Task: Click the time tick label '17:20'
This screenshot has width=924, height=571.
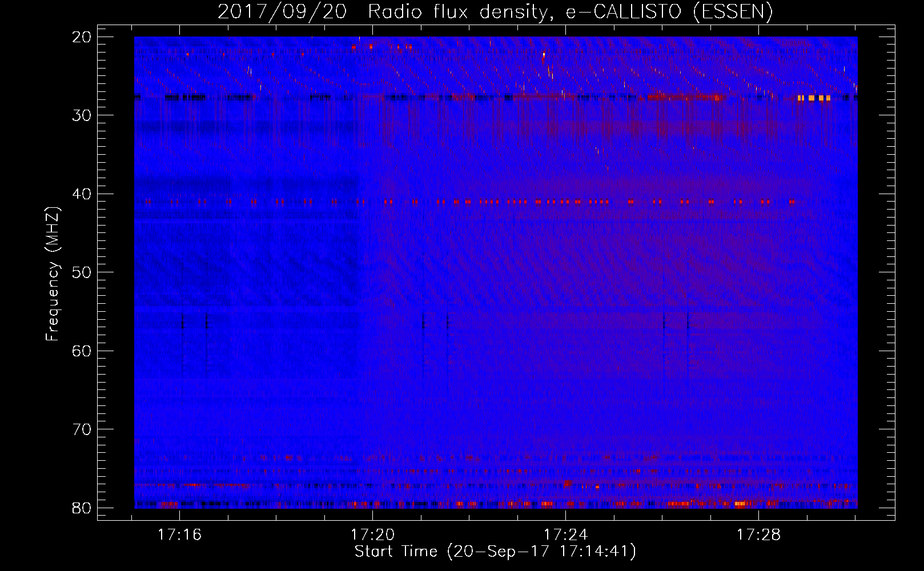Action: point(373,535)
